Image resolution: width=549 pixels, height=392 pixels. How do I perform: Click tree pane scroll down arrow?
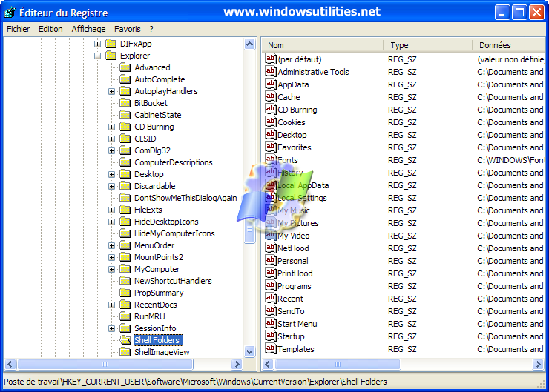(x=249, y=351)
